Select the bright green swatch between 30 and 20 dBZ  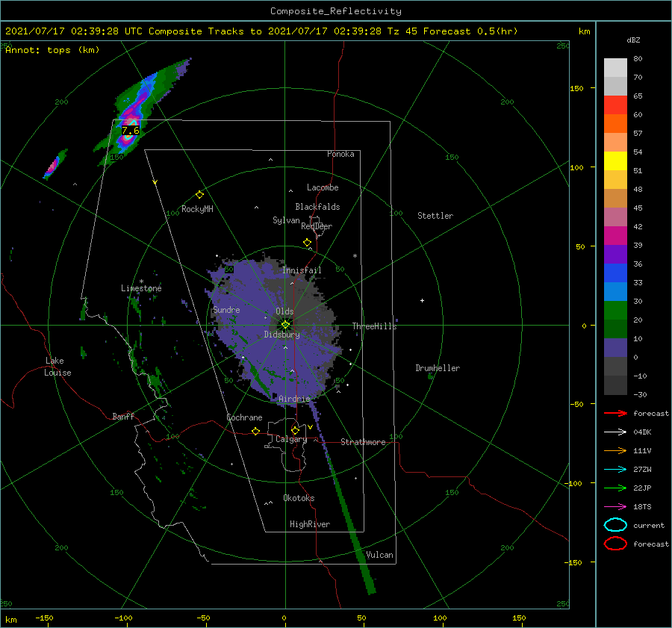[x=615, y=311]
